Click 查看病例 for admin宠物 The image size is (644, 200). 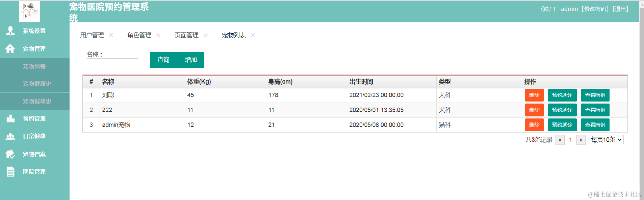point(595,125)
